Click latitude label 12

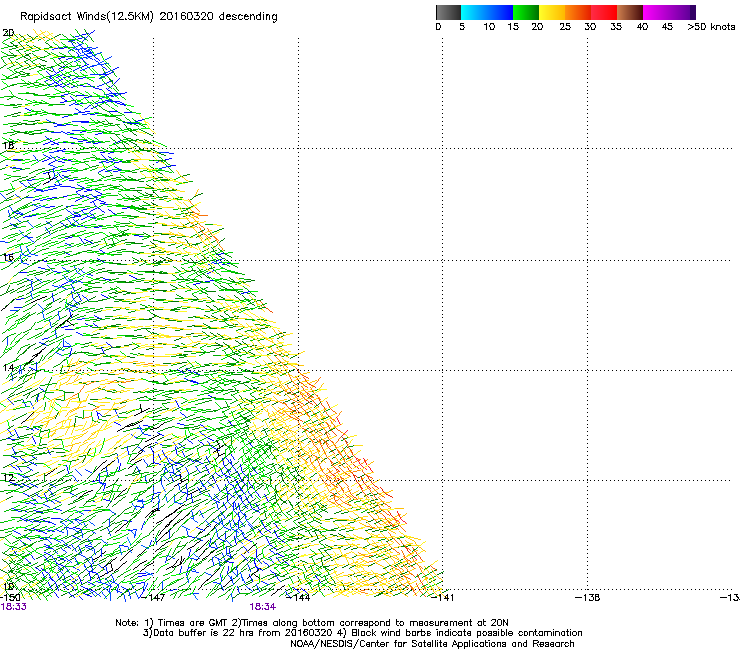(x=8, y=478)
